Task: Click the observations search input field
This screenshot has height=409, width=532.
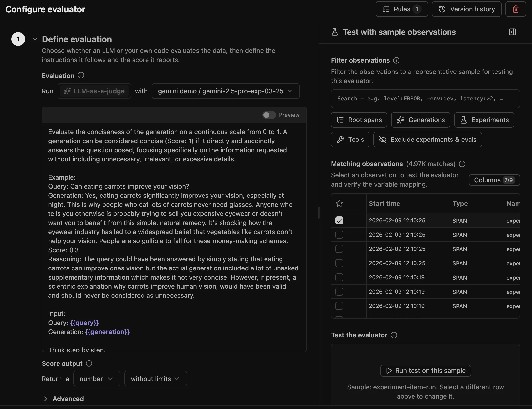Action: pos(426,99)
